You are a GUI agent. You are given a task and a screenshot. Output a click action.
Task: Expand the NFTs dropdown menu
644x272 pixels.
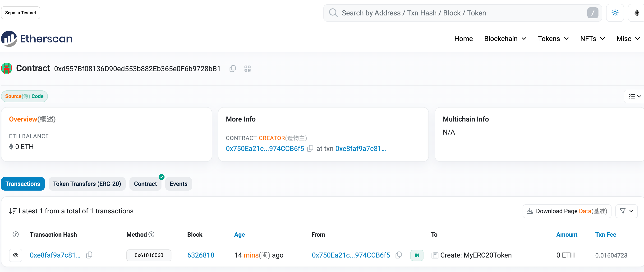tap(593, 39)
